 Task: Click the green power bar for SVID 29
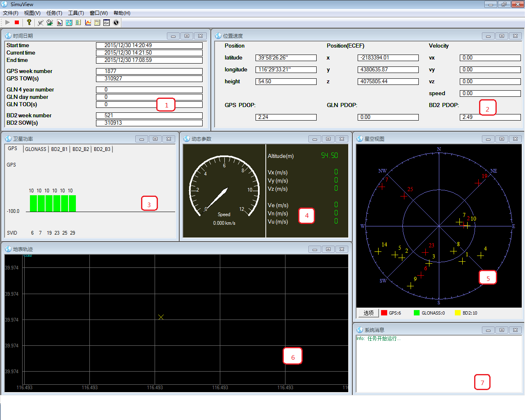72,203
